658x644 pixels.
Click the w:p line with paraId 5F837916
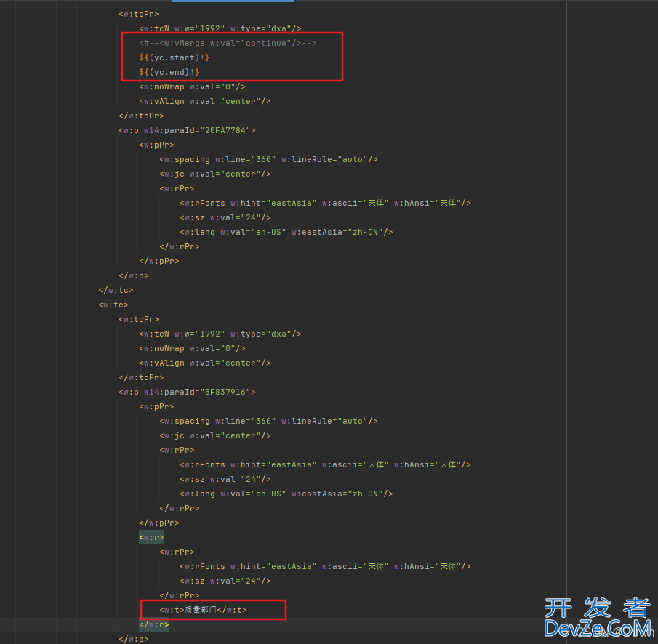(x=187, y=392)
